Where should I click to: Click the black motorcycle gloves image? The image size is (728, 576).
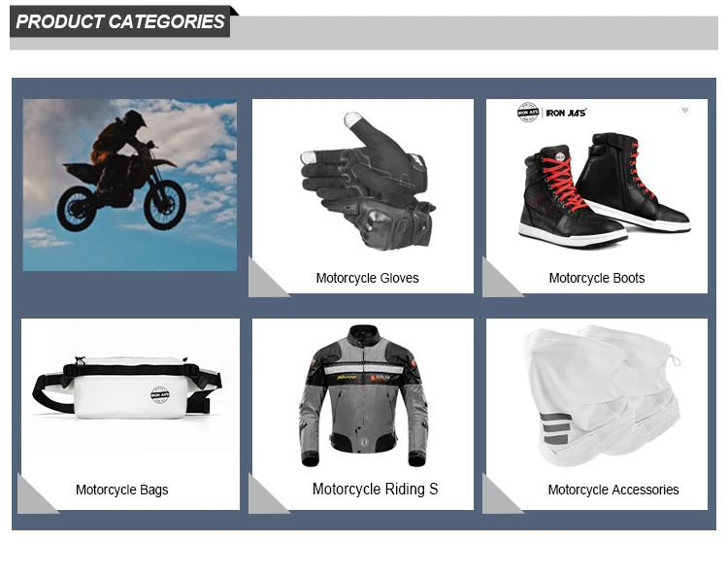(368, 181)
